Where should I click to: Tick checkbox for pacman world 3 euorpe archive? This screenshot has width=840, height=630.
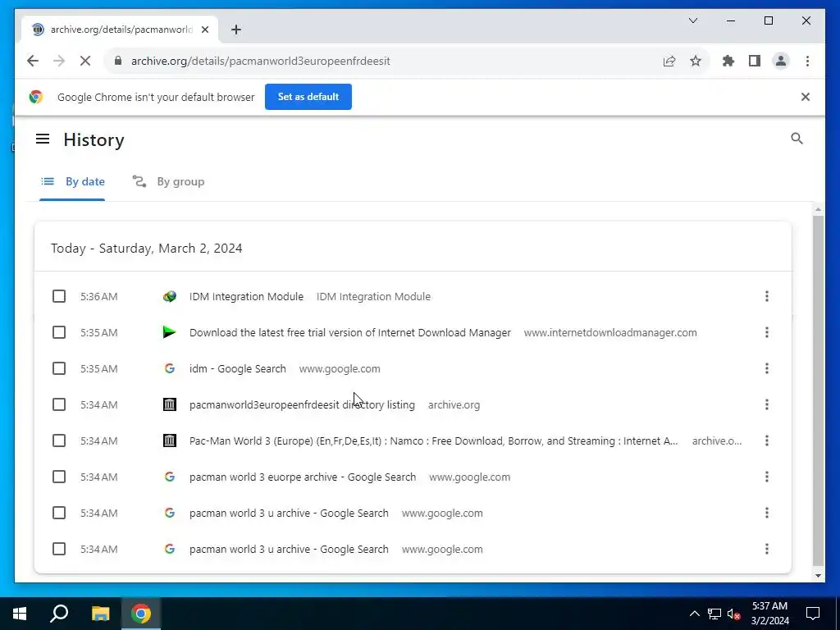tap(59, 477)
